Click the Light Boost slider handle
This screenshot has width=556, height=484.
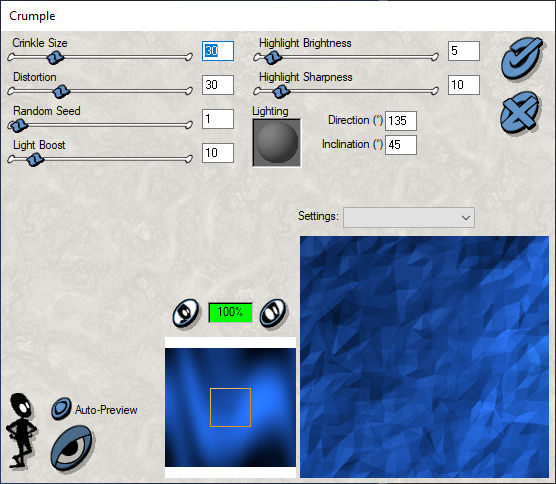click(35, 159)
